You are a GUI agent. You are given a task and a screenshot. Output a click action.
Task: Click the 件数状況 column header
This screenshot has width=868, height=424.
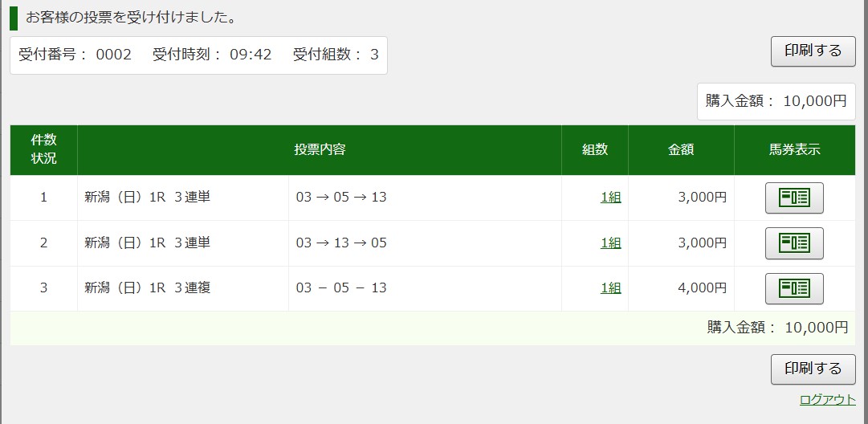(43, 149)
